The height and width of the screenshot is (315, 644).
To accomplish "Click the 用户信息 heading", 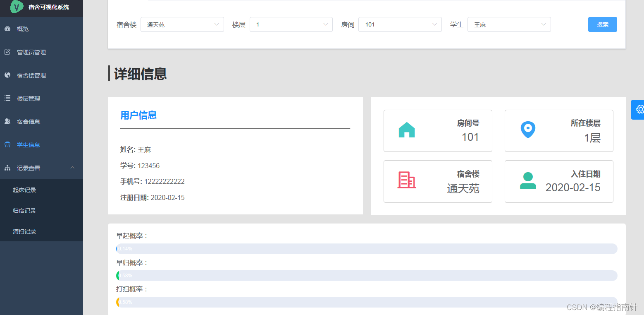I will coord(138,115).
